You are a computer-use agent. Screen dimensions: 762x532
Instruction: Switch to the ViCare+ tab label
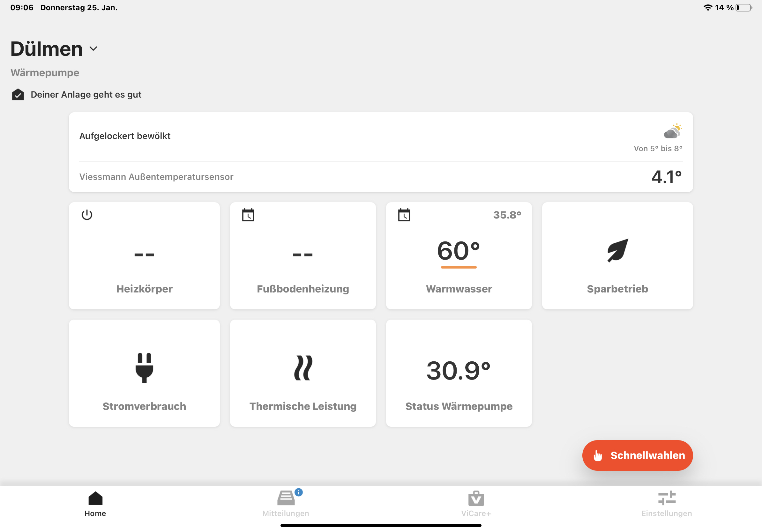pyautogui.click(x=476, y=514)
